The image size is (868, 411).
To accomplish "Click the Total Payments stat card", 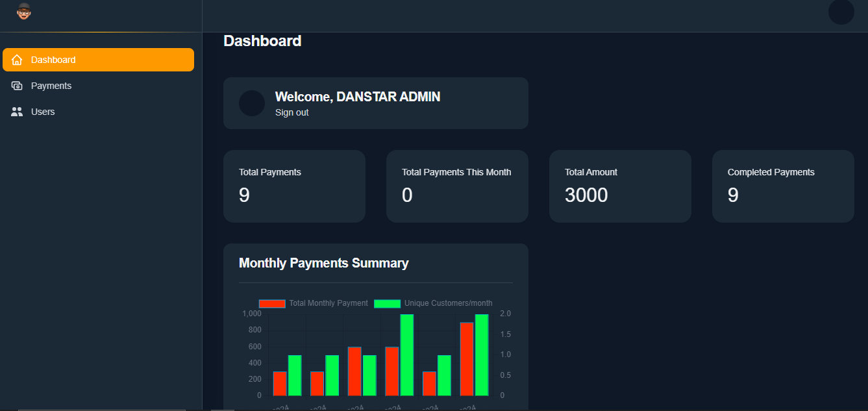I will click(294, 186).
